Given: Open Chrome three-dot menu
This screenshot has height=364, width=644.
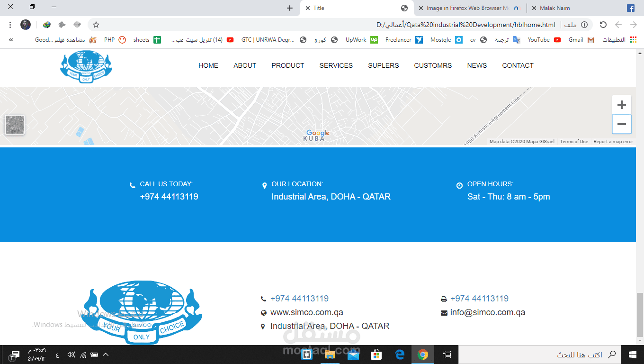Looking at the screenshot, I should (x=10, y=25).
